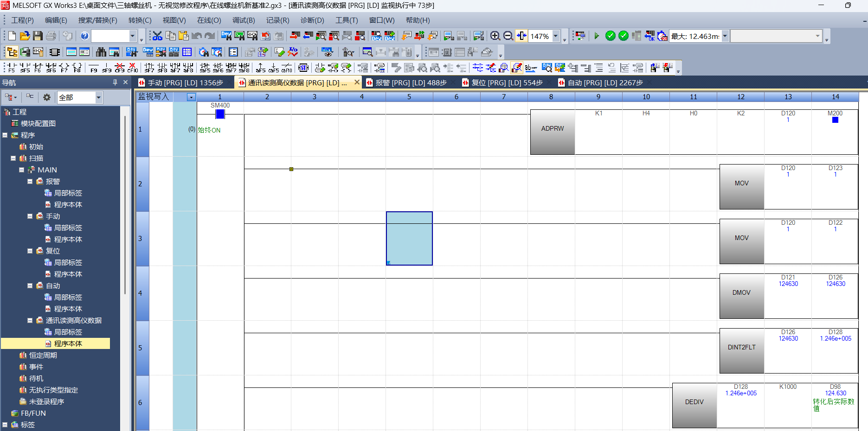Toggle the highlighted monitor write mode icon

(516, 68)
